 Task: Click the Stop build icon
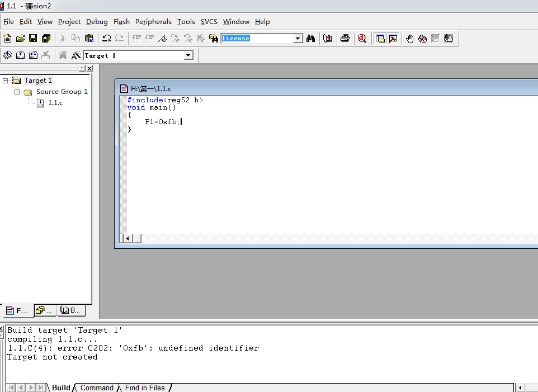46,55
